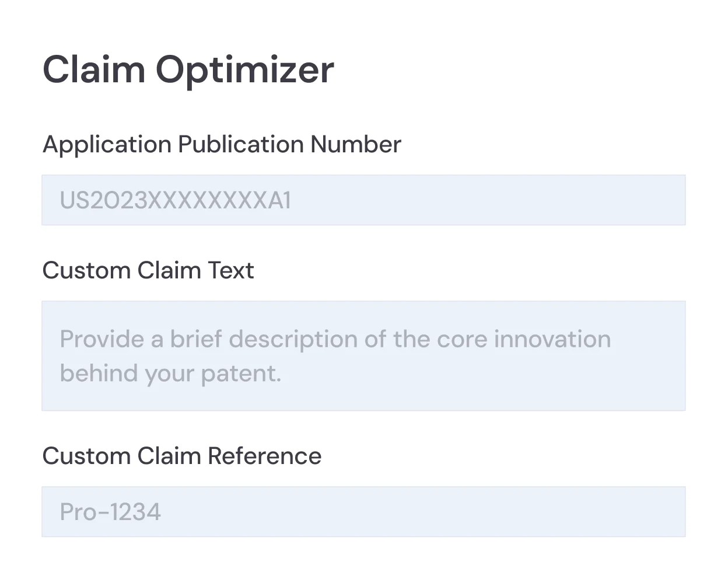Click the Application Publication Number label

(x=222, y=144)
